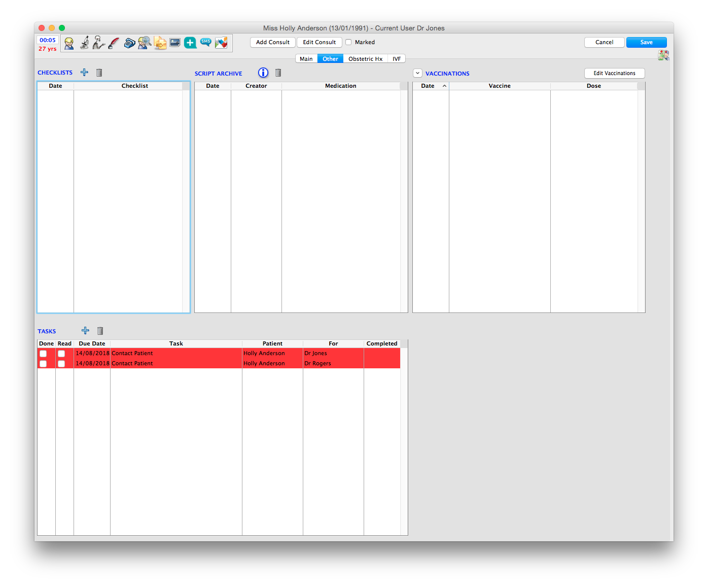Viewport: 708px width, 588px height.
Task: Expand the Vaccinations dropdown chevron
Action: point(417,73)
